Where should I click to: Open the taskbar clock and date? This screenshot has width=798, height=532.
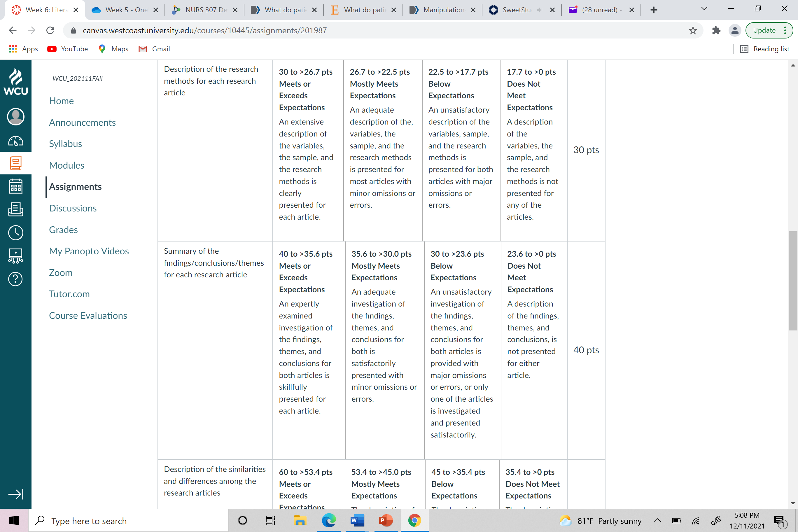click(x=747, y=520)
